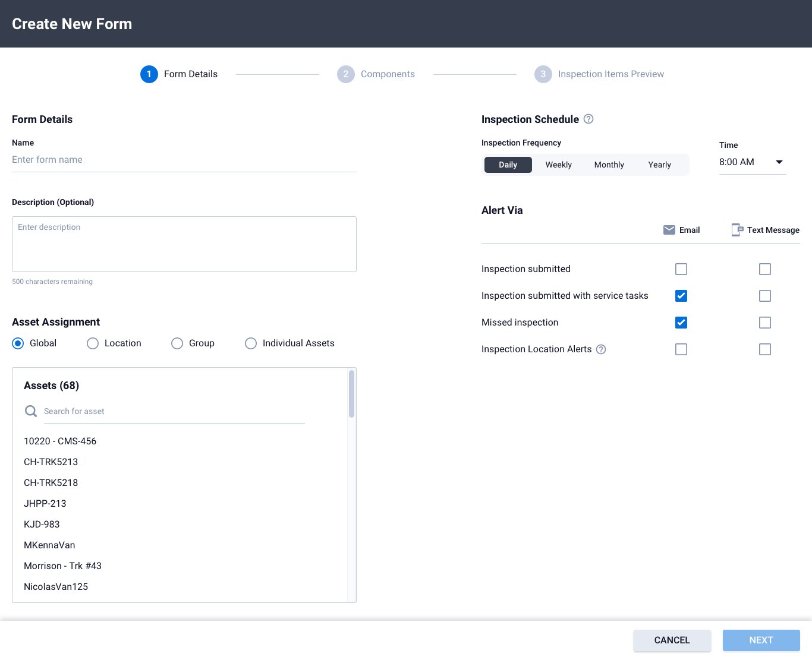The height and width of the screenshot is (660, 812).
Task: Click the step 2 Components circle
Action: click(345, 74)
